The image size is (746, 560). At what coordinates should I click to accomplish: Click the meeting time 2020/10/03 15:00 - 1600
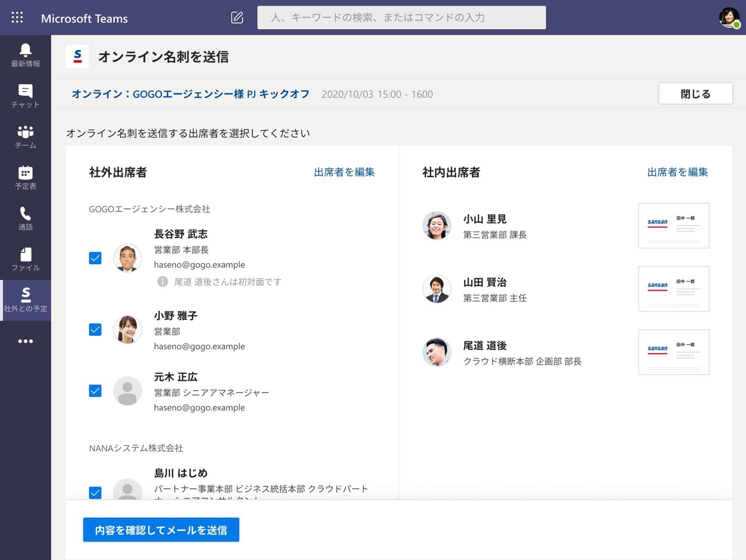pos(377,94)
